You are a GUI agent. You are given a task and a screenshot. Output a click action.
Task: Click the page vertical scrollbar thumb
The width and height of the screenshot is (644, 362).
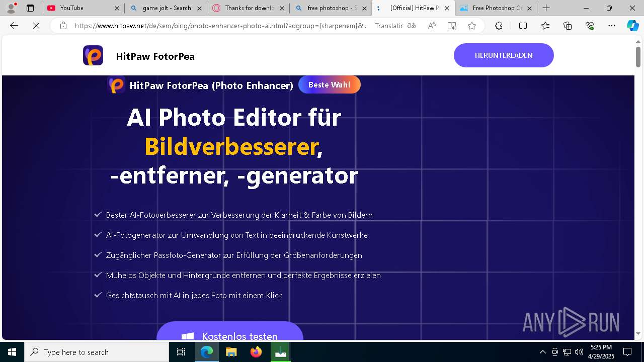[x=638, y=56]
